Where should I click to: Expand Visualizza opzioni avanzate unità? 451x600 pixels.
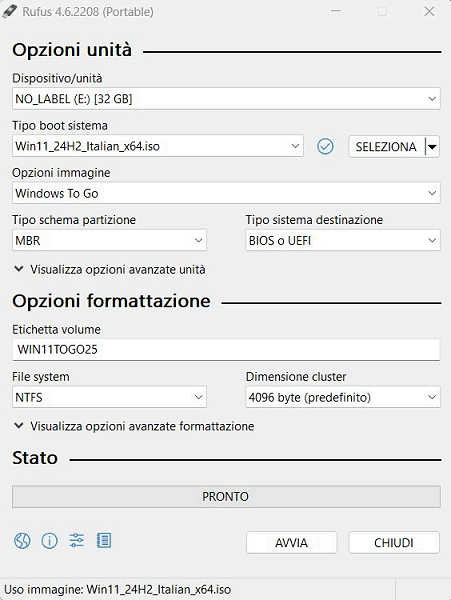(x=109, y=269)
